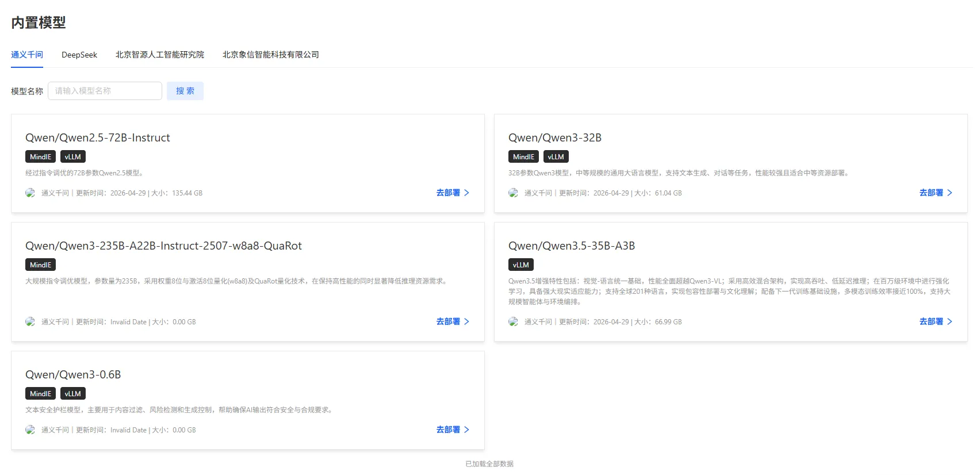The width and height of the screenshot is (980, 475).
Task: Select the 北京智源人工智能研究院 tab
Action: tap(160, 55)
